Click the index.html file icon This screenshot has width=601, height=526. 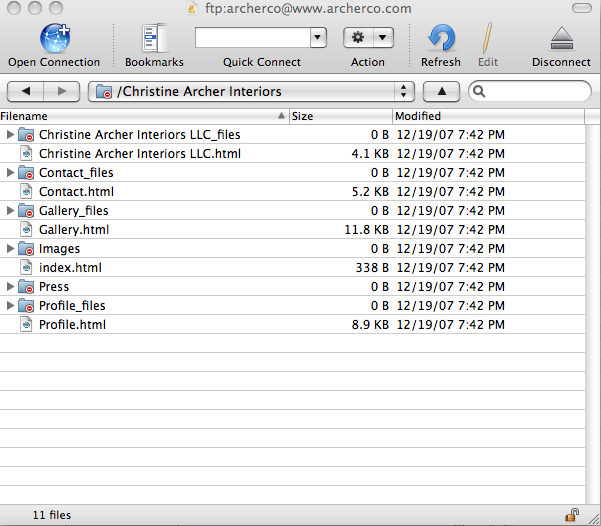click(26, 268)
